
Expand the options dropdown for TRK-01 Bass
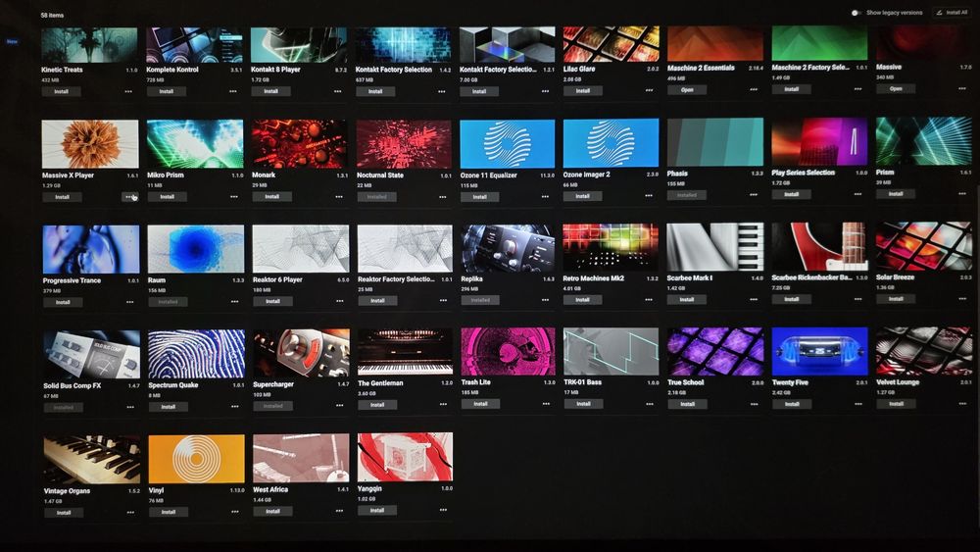(x=650, y=404)
